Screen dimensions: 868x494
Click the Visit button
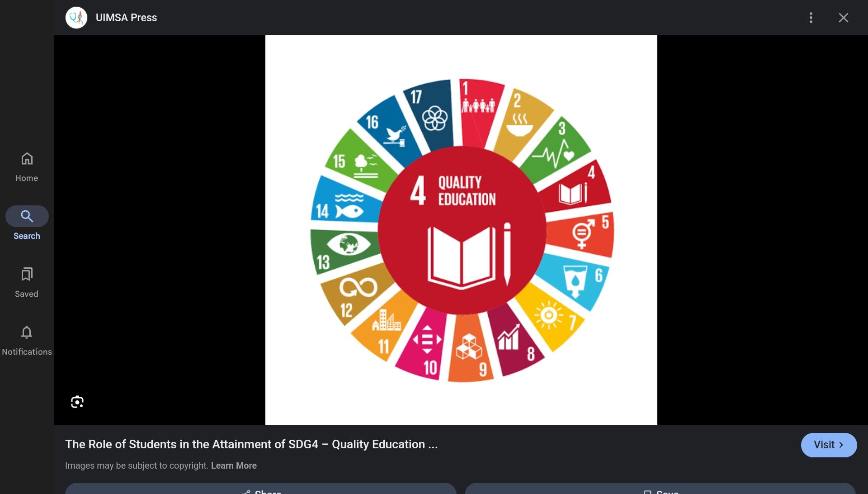(x=829, y=445)
